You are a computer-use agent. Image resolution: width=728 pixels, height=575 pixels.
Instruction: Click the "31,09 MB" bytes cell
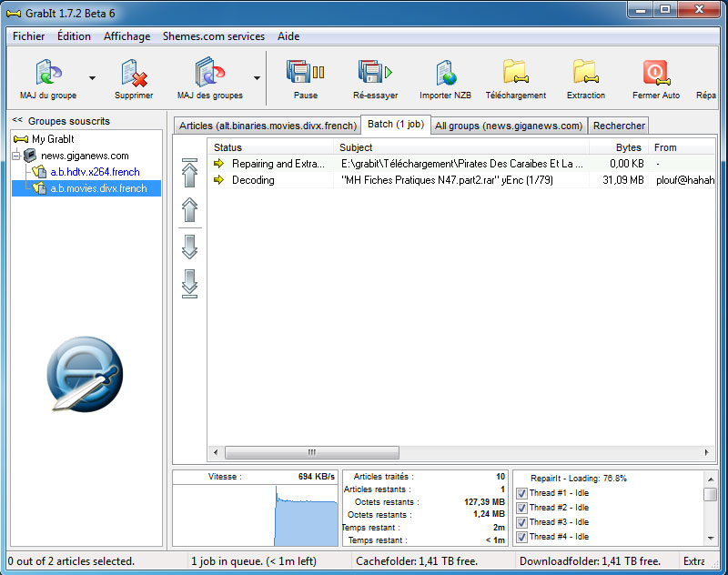623,180
